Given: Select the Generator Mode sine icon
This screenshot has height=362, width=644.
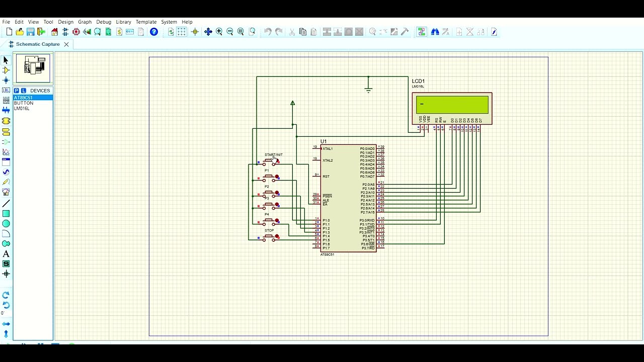Looking at the screenshot, I should pos(6,172).
